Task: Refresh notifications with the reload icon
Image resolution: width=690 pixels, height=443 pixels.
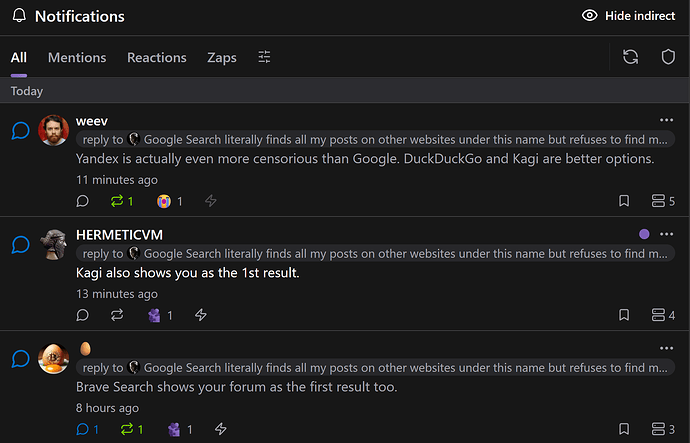Action: tap(631, 57)
